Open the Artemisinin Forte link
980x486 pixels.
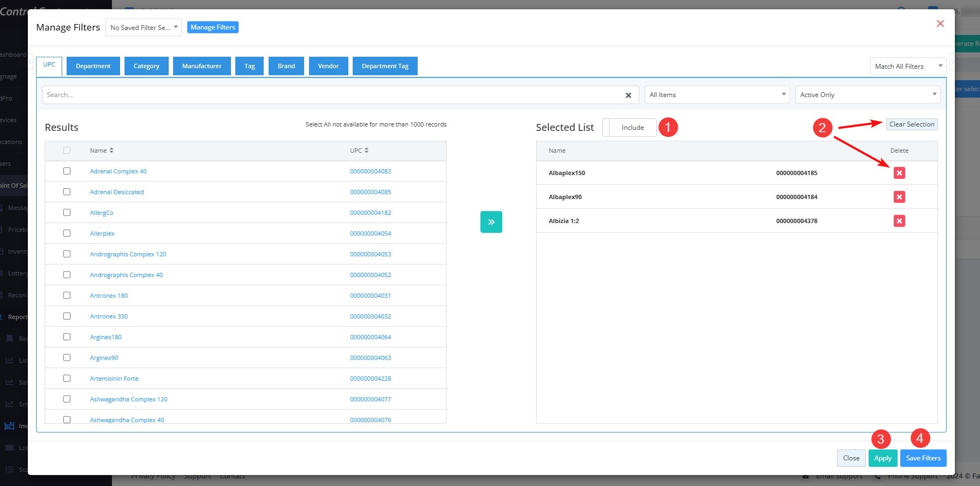click(x=114, y=379)
